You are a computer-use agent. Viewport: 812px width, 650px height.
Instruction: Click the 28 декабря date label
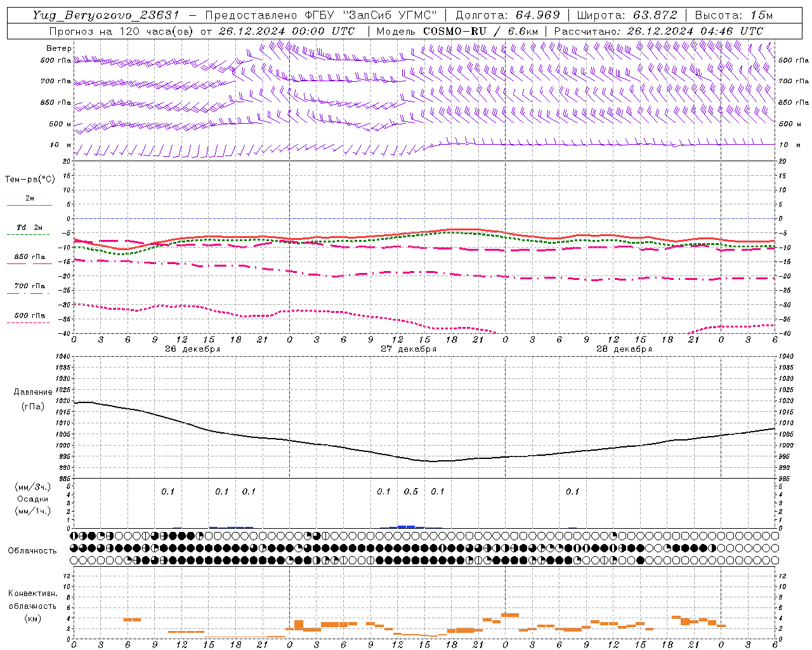pos(624,349)
